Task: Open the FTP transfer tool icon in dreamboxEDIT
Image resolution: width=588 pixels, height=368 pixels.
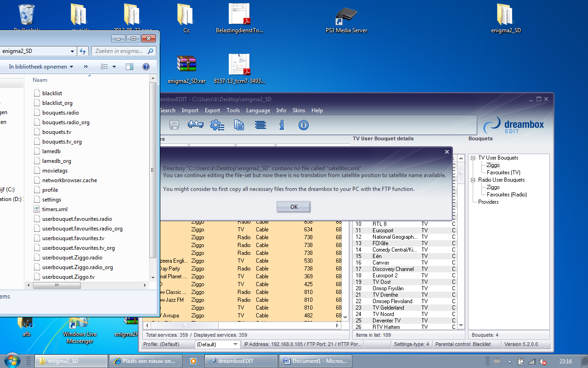Action: [196, 125]
